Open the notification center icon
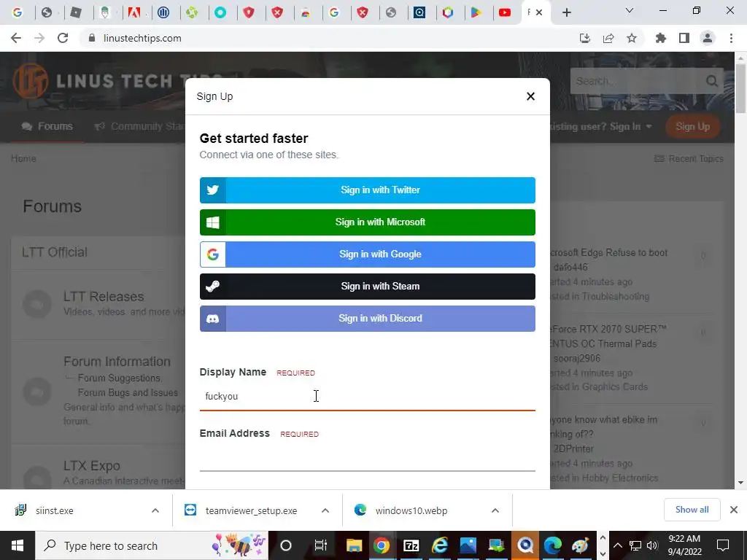The width and height of the screenshot is (747, 560). coord(723,545)
